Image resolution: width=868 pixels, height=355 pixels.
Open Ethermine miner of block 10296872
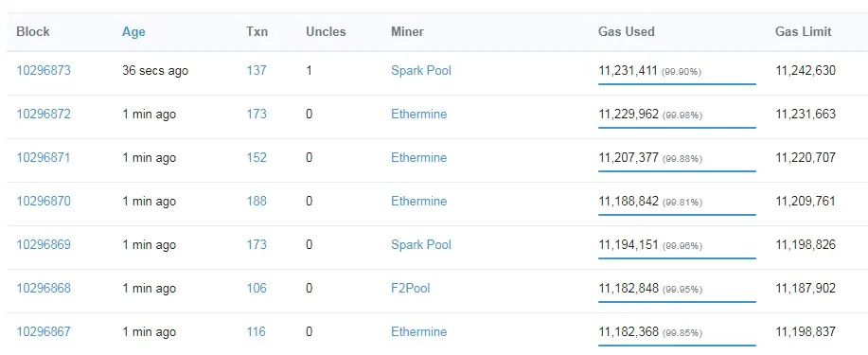(418, 115)
